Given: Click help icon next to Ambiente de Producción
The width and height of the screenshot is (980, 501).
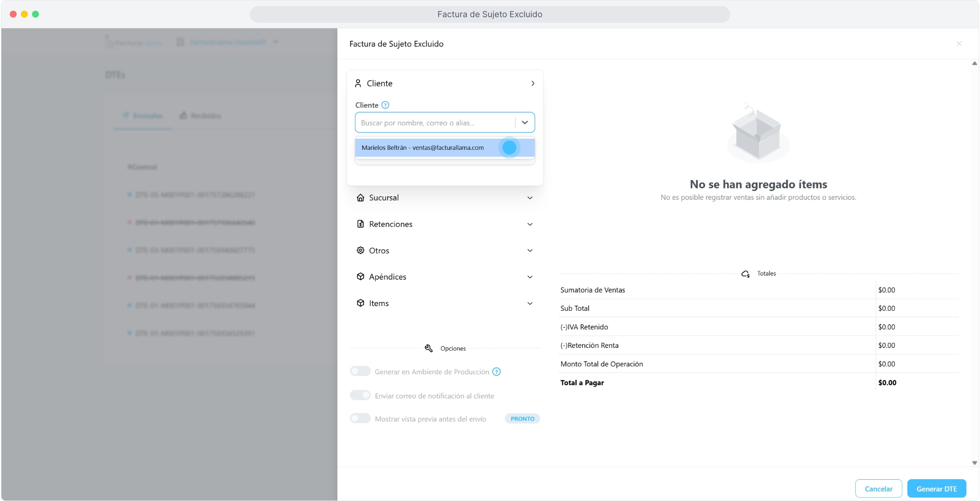Looking at the screenshot, I should pos(496,372).
